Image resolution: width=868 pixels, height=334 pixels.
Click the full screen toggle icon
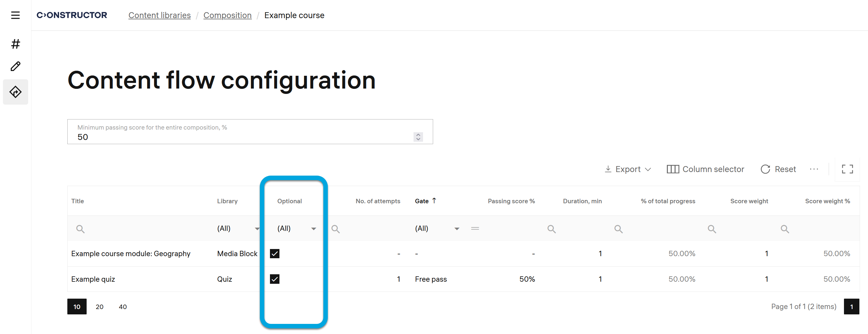coord(847,169)
